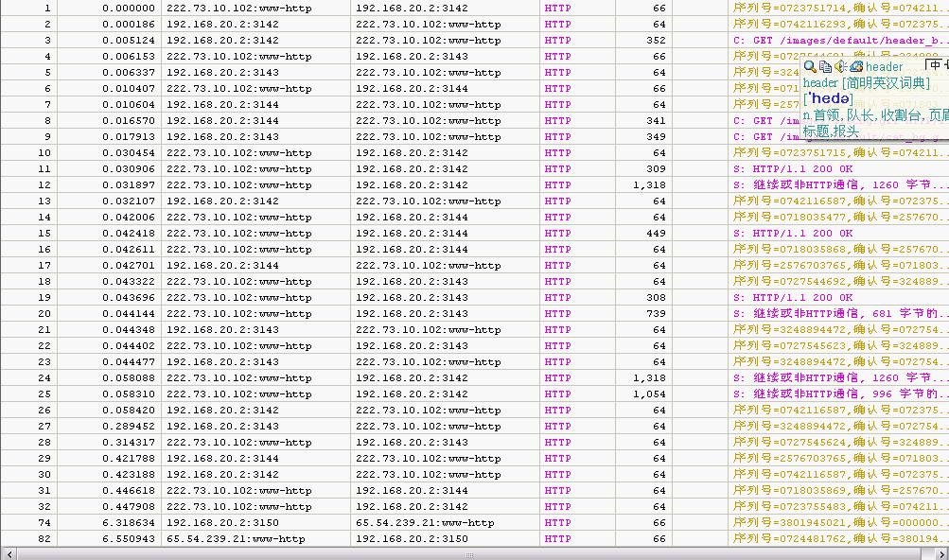Click the size cell showing 449
The width and height of the screenshot is (949, 560).
tap(643, 233)
